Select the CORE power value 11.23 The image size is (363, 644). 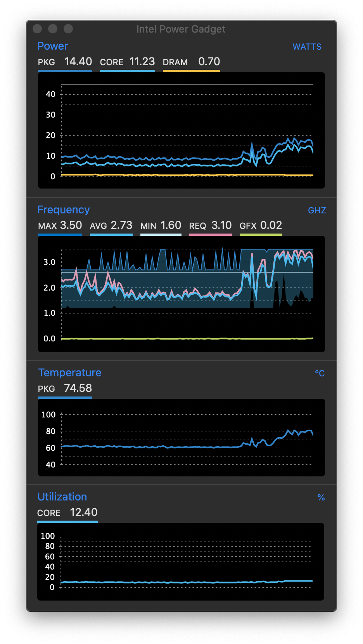[x=142, y=61]
